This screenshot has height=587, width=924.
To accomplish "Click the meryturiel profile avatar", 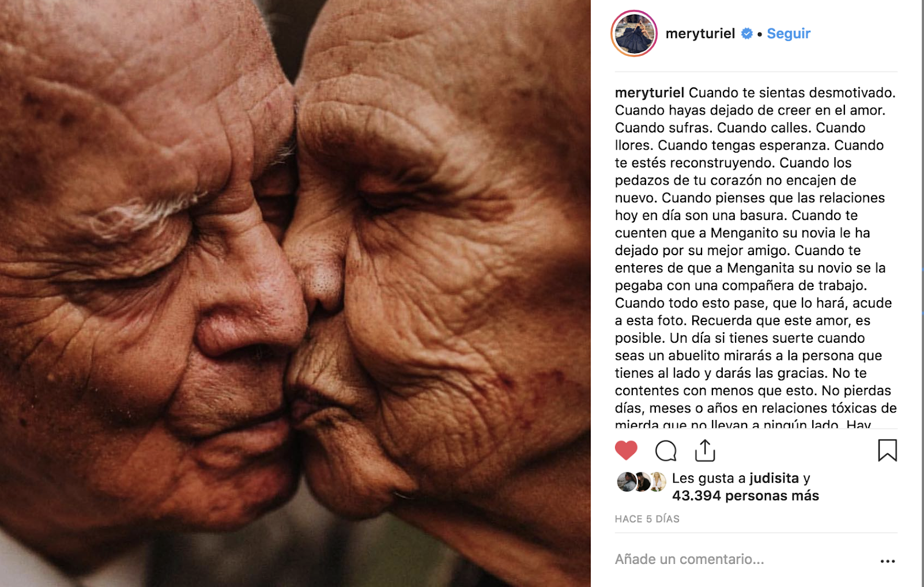I will pos(634,33).
